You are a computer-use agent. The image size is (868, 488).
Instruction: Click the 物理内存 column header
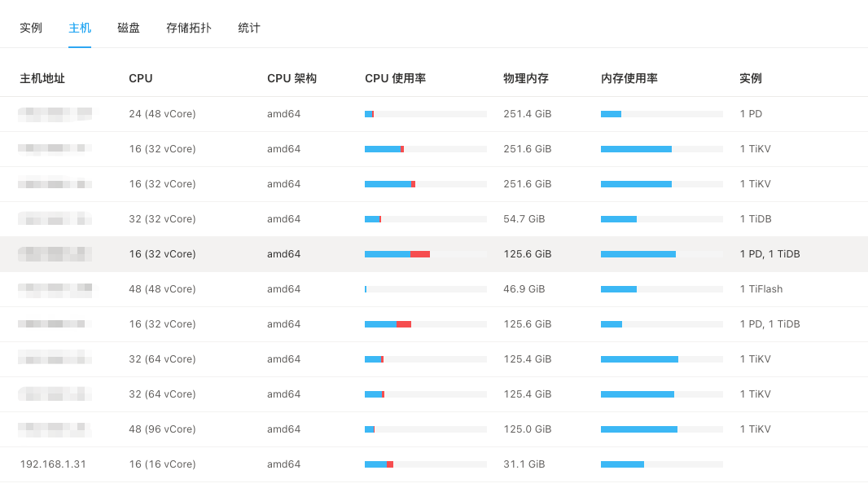click(x=526, y=79)
